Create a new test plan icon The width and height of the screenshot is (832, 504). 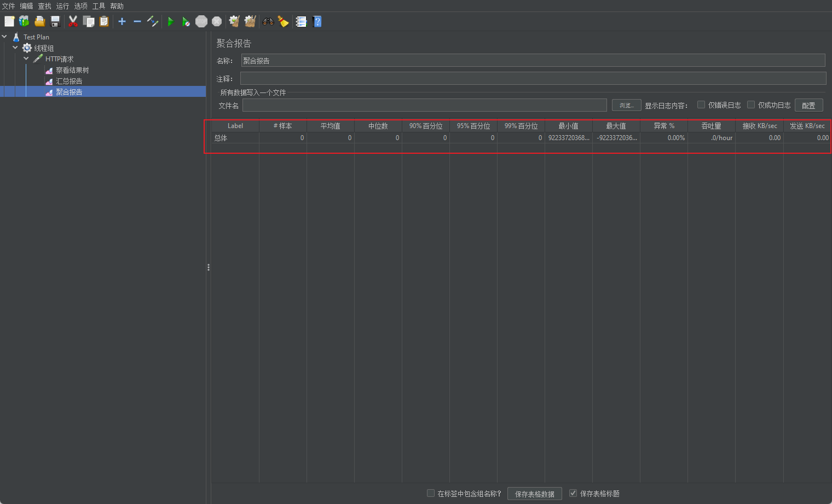9,21
